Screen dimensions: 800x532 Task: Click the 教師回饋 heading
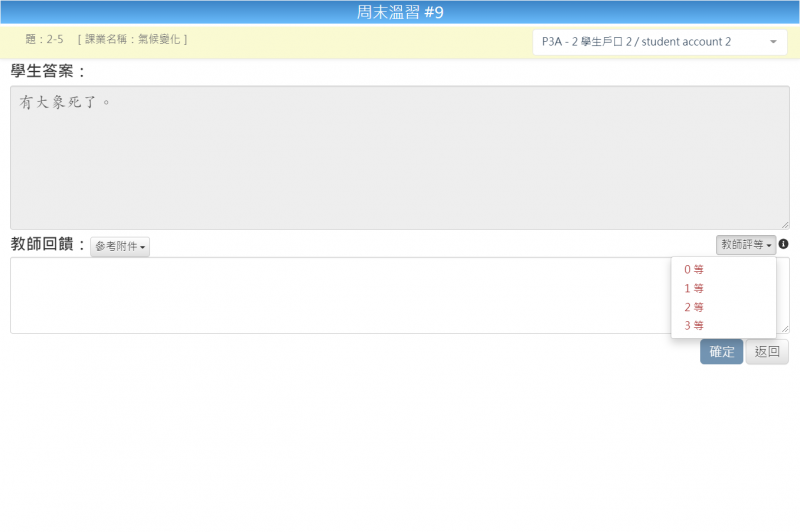(48, 244)
